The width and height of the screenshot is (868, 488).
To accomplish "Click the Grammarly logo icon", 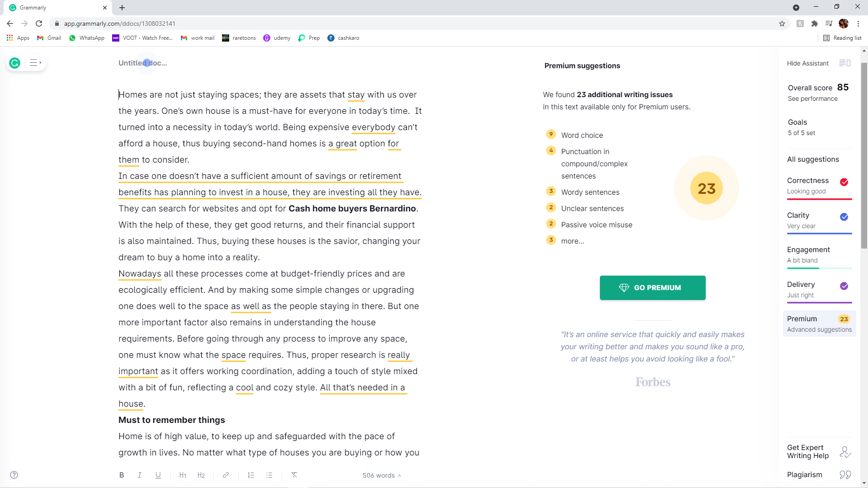I will (x=15, y=63).
